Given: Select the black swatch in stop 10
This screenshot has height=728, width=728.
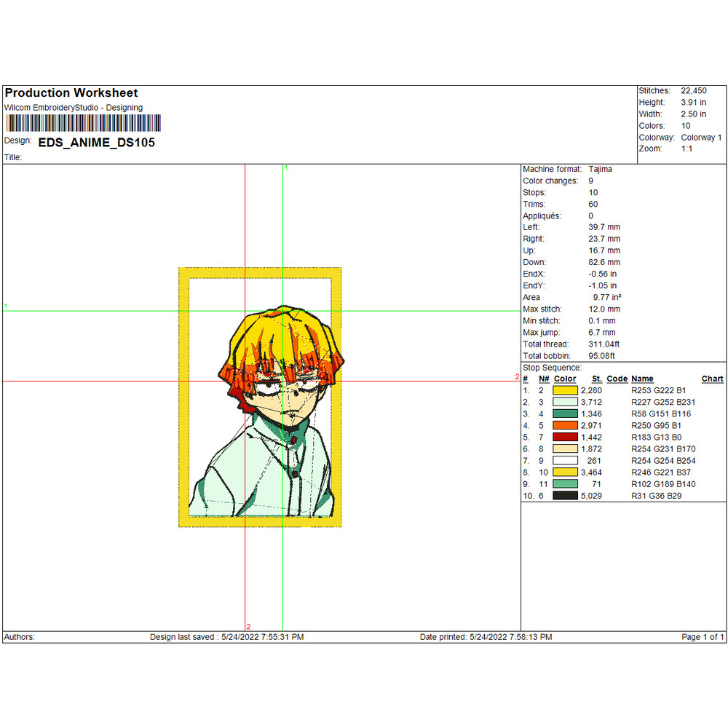Looking at the screenshot, I should point(565,496).
